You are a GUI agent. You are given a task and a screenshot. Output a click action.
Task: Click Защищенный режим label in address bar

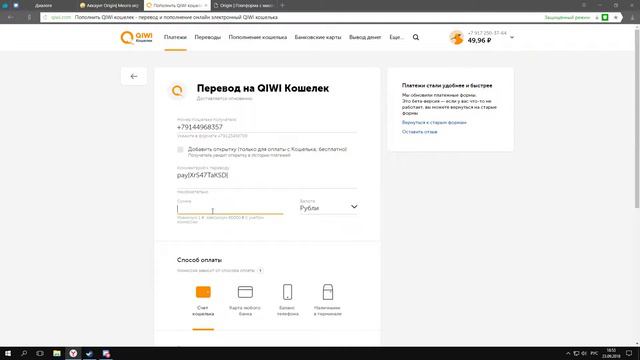(567, 18)
